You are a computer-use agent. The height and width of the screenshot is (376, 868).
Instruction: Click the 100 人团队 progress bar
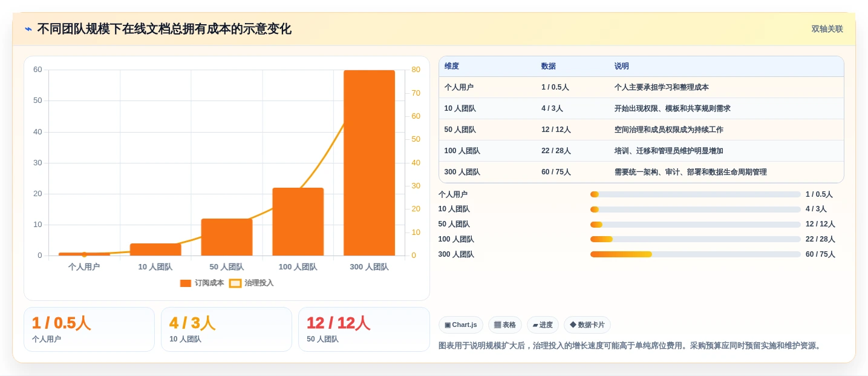point(696,239)
